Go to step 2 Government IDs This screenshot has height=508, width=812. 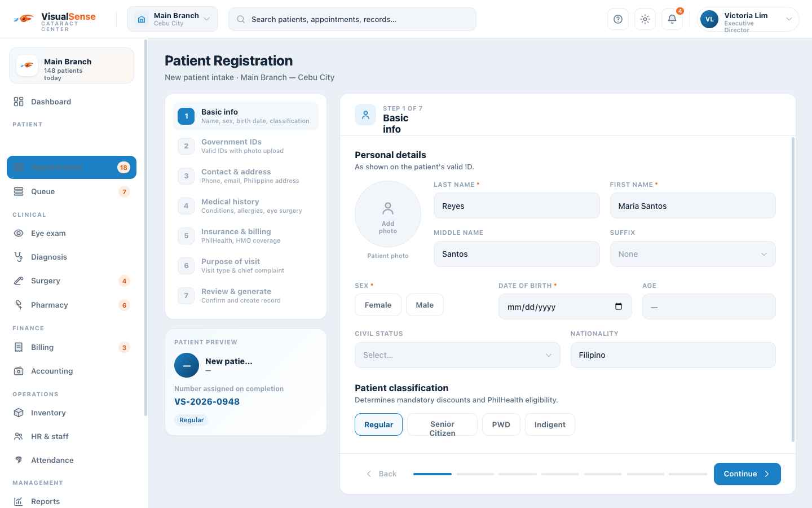246,146
